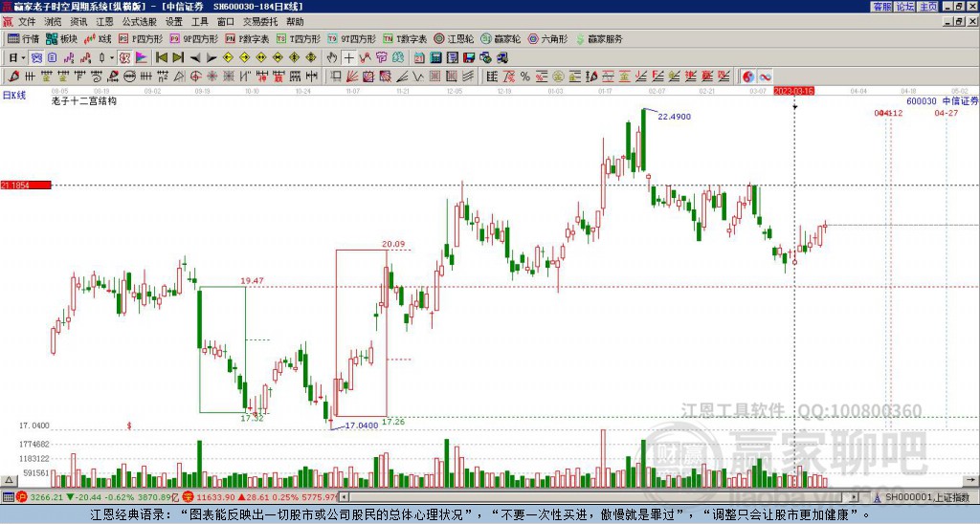
Task: Toggle the yin-yang taiji icon
Action: click(x=748, y=76)
